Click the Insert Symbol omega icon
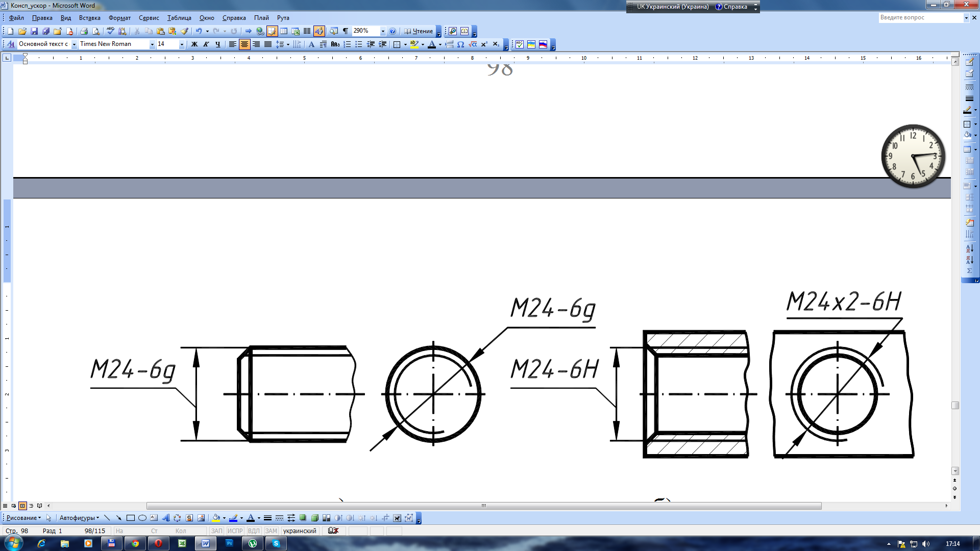Image resolution: width=980 pixels, height=551 pixels. tap(460, 44)
